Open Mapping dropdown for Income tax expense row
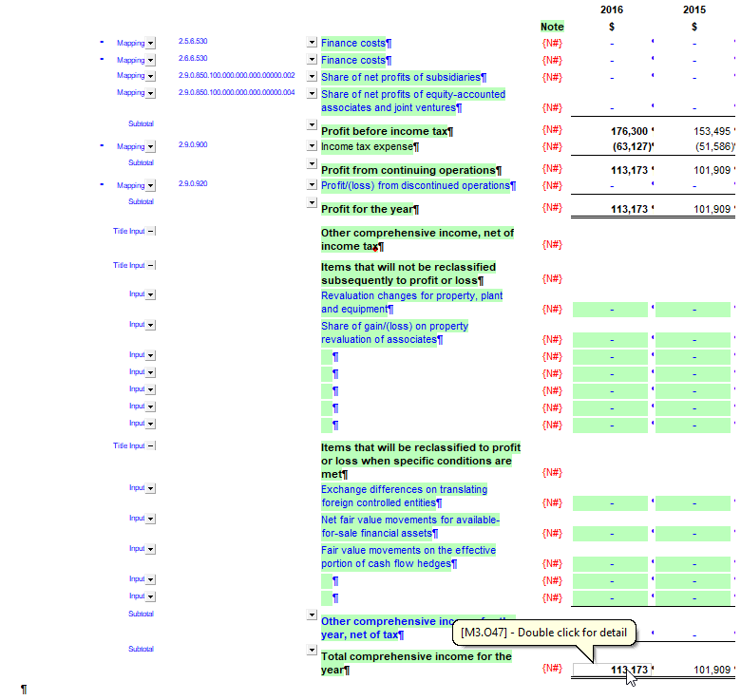Screen dimensions: 741x700 tap(150, 147)
